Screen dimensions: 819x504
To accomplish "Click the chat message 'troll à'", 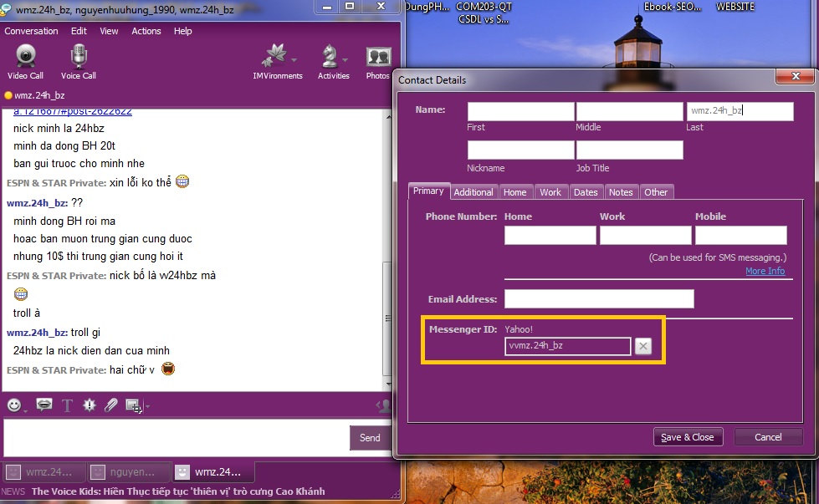I will point(27,313).
